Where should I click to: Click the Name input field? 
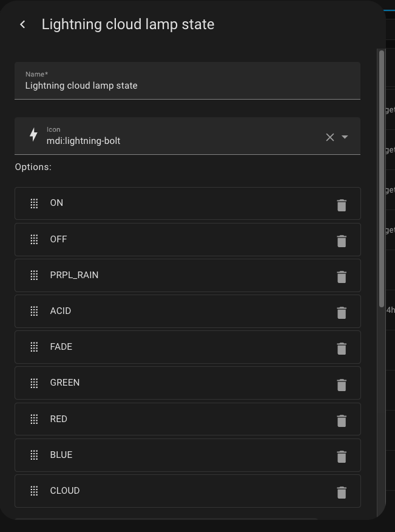187,81
